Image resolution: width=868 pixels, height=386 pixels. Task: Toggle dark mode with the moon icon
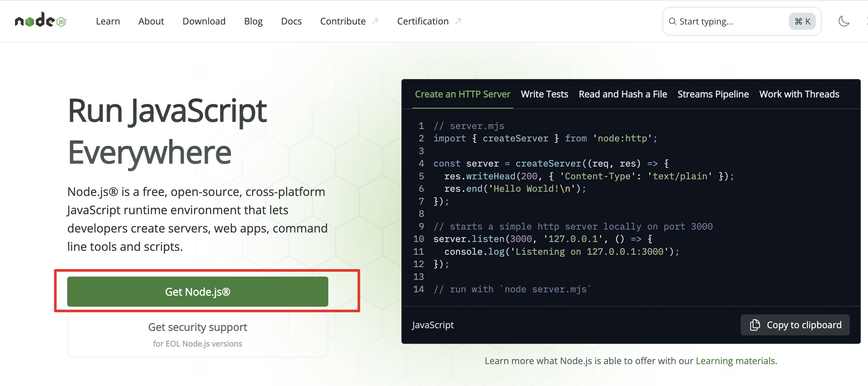(844, 21)
